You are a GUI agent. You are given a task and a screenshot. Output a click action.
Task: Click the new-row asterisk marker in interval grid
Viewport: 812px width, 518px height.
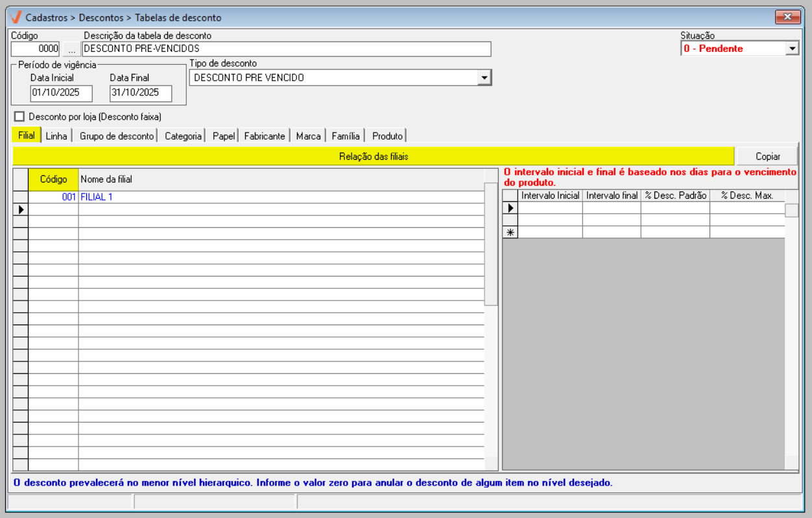pos(510,232)
